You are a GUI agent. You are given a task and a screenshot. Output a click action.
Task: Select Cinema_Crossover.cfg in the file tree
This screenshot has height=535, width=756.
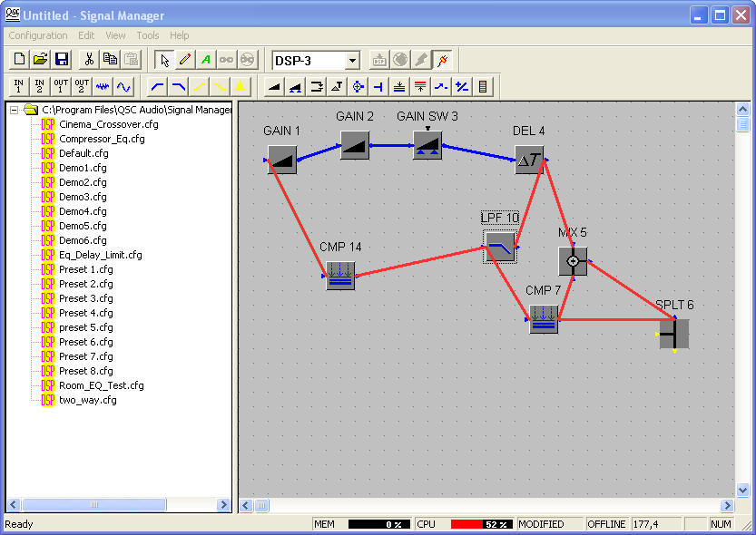point(109,125)
